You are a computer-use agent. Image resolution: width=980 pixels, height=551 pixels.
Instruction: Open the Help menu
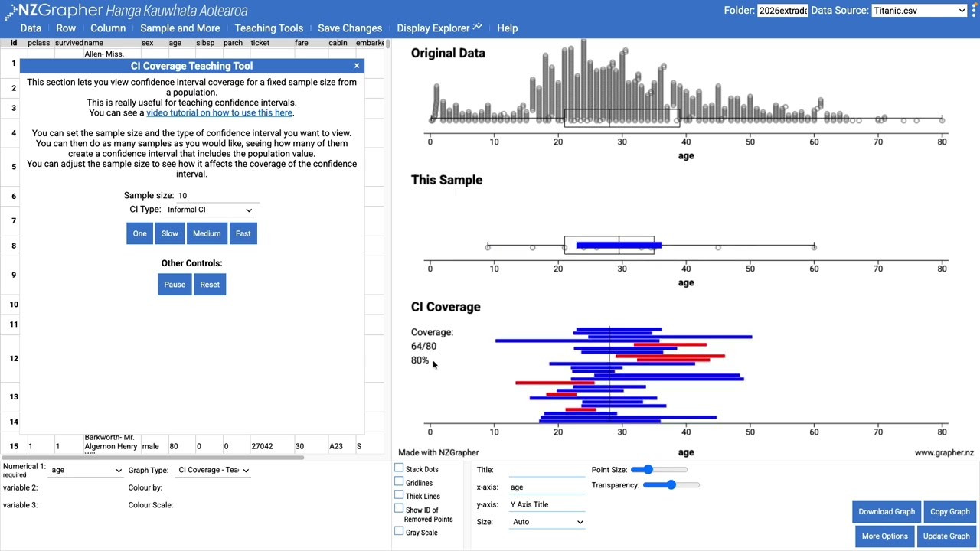tap(507, 28)
